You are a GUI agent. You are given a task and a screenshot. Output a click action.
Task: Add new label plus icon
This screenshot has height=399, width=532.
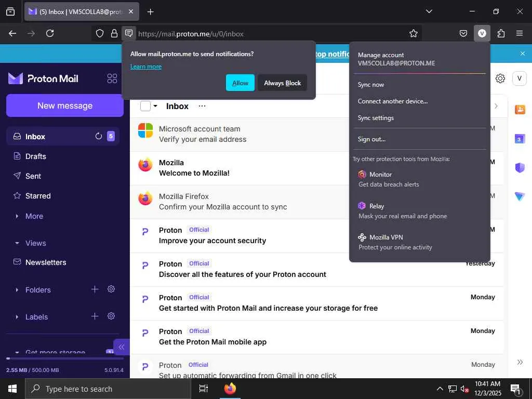[95, 316]
